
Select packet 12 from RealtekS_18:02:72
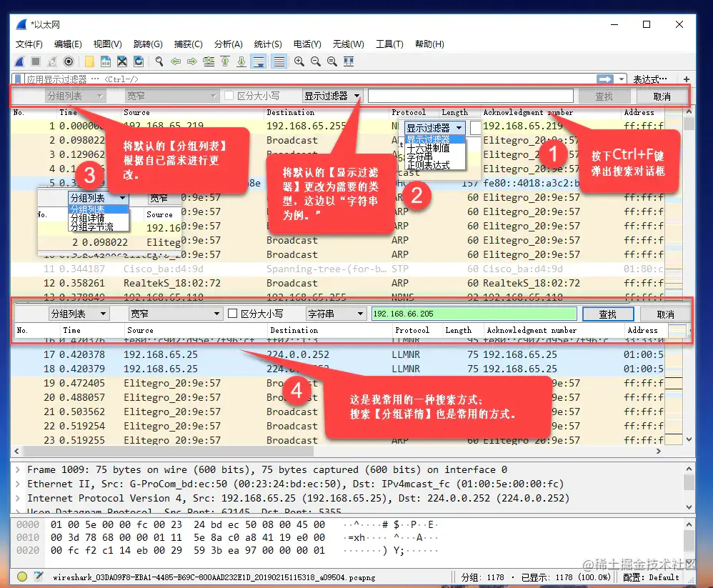click(x=337, y=283)
